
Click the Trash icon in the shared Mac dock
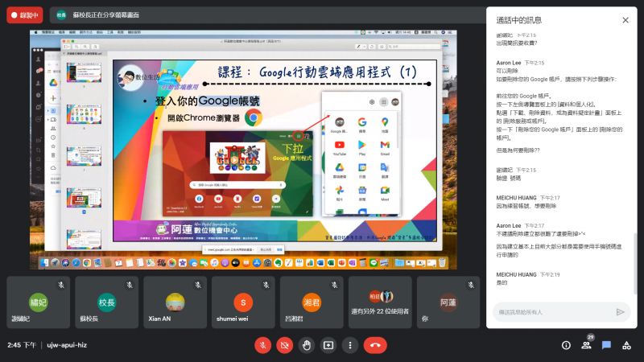[442, 263]
